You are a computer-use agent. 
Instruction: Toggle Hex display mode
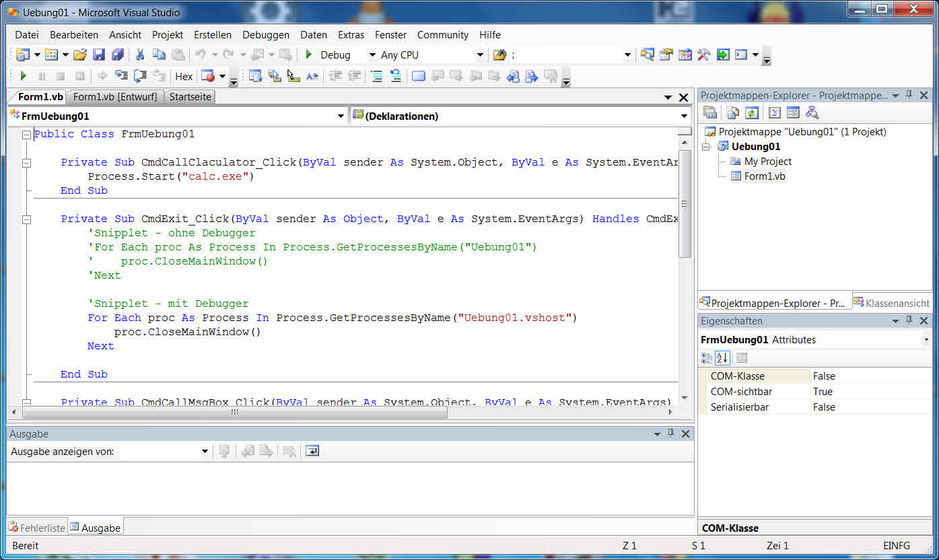click(184, 76)
